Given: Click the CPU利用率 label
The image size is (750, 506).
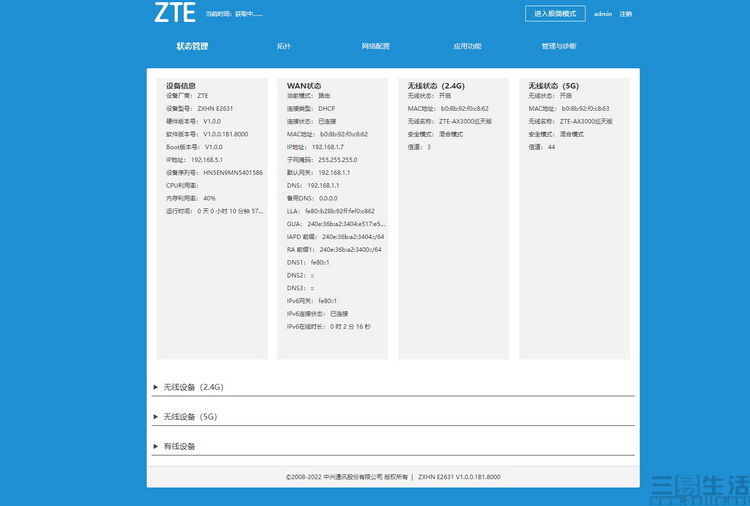Looking at the screenshot, I should coord(182,186).
